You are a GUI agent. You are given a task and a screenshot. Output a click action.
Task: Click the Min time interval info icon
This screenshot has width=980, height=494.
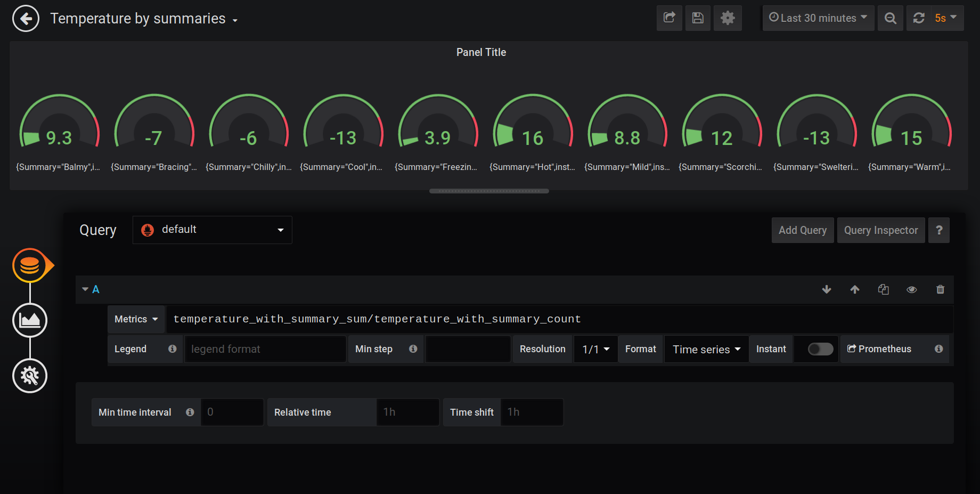coord(190,412)
